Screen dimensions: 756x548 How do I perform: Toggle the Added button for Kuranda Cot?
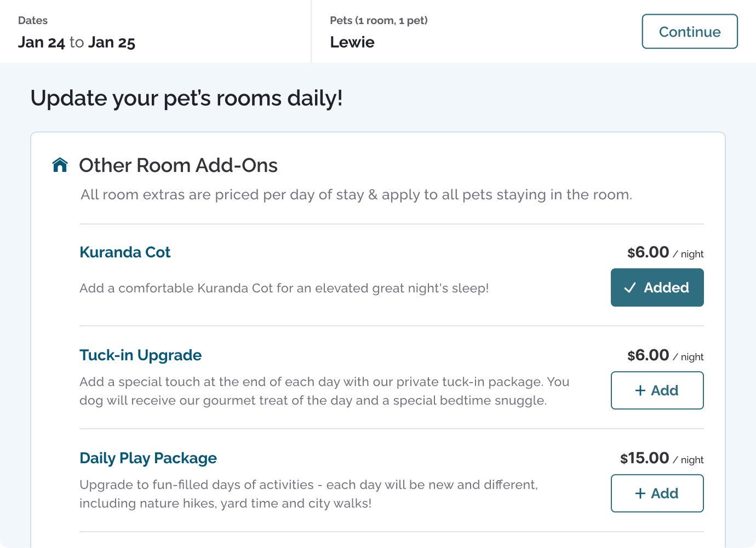click(657, 287)
